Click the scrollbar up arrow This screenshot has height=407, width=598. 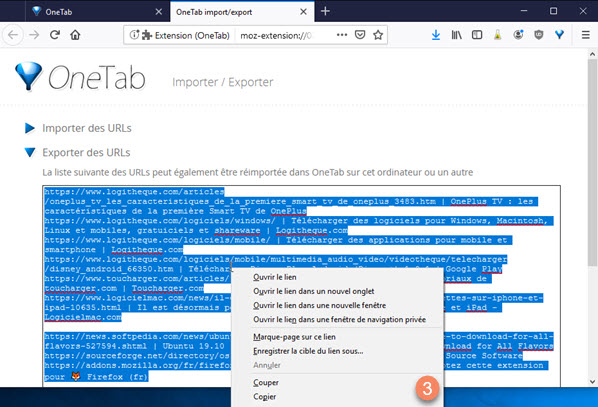592,54
